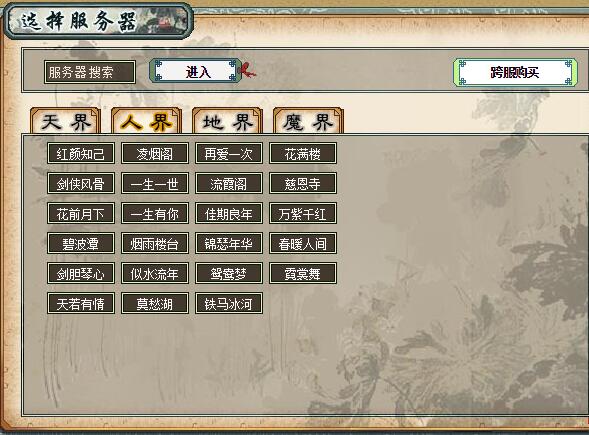
Task: Select the 似水流年 server
Action: pos(155,273)
